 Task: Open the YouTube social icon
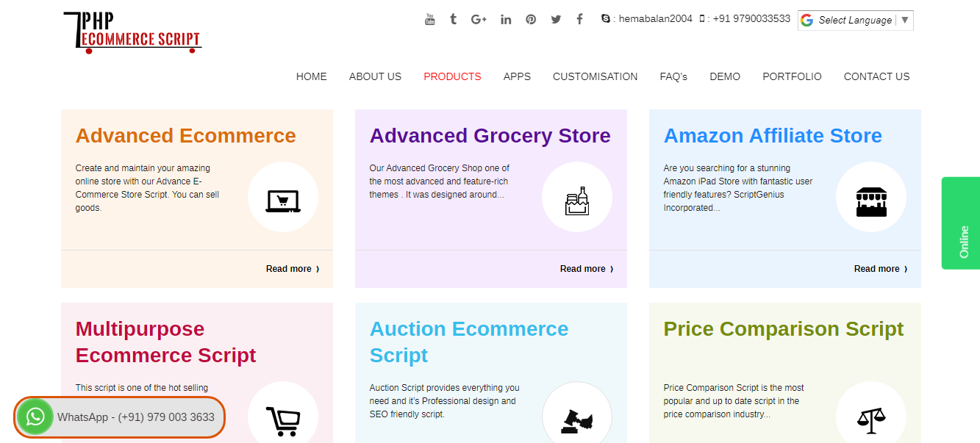pyautogui.click(x=429, y=19)
